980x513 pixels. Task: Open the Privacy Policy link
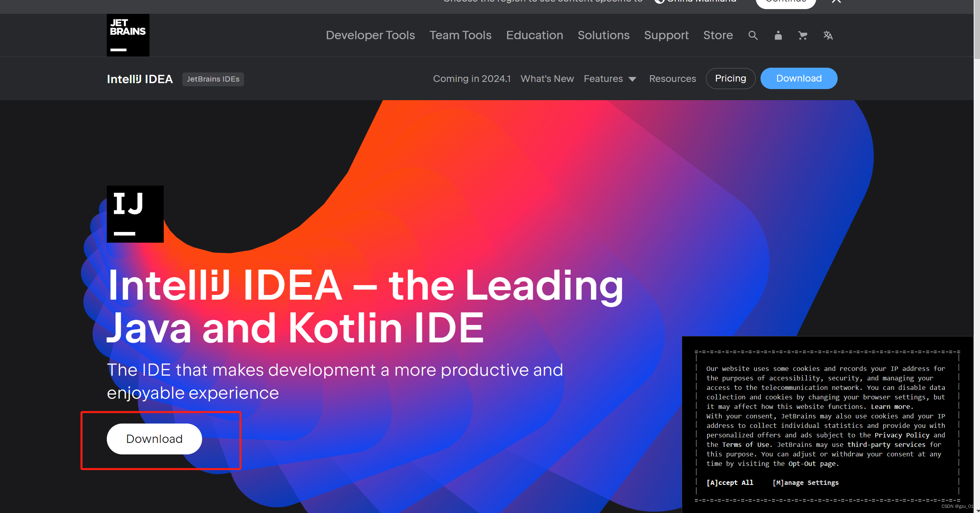click(902, 435)
